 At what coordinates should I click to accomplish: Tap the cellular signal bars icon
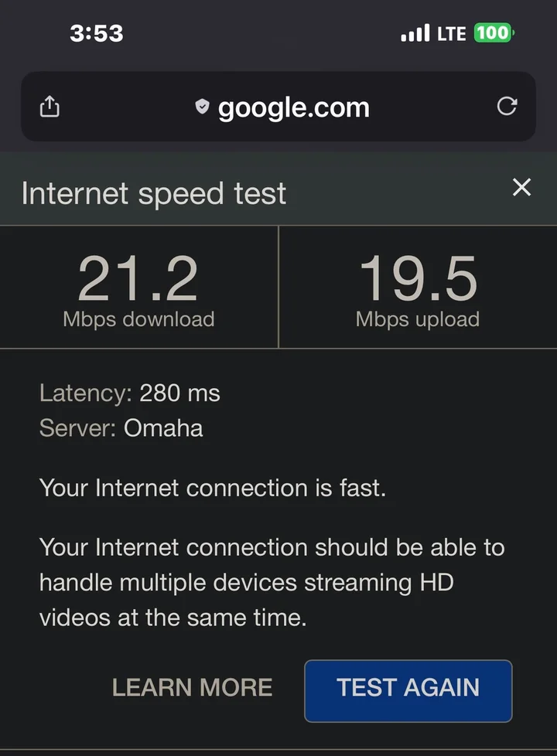(415, 34)
